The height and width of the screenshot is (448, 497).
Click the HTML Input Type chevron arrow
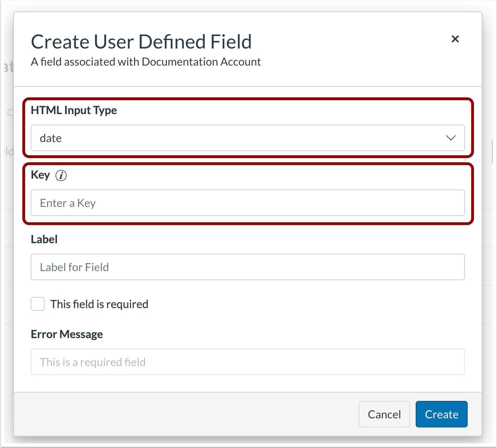pyautogui.click(x=451, y=138)
